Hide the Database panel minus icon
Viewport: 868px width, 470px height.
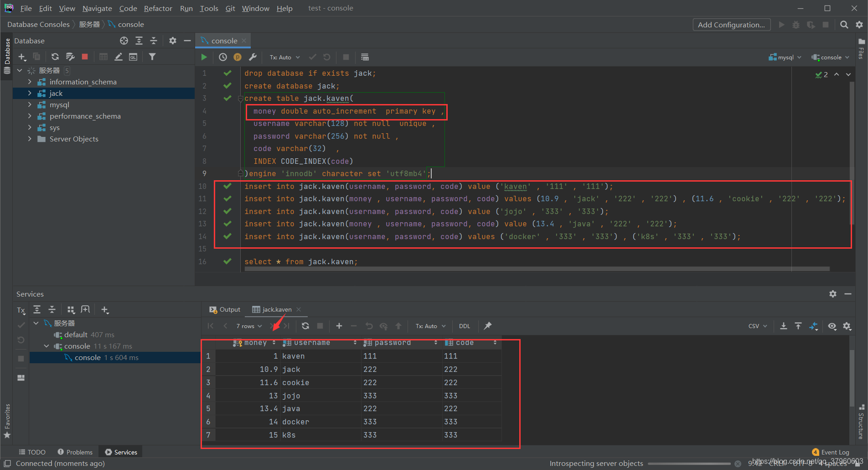point(187,41)
